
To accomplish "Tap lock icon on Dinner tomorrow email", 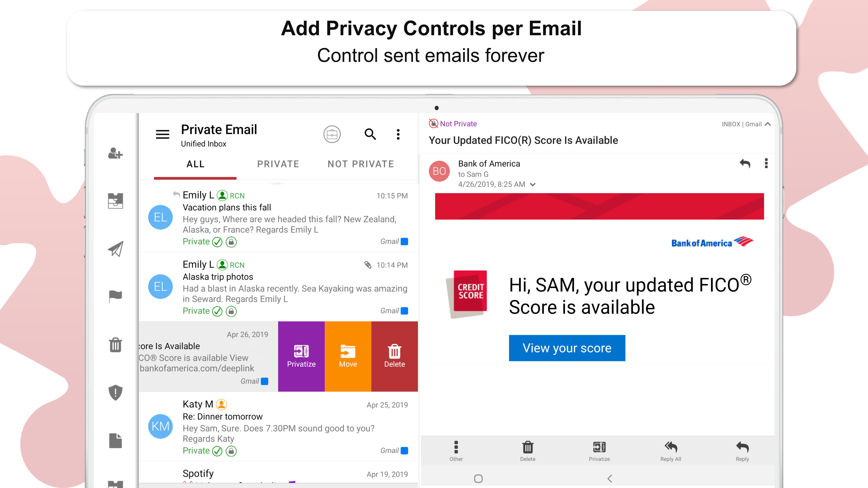I will [x=231, y=451].
